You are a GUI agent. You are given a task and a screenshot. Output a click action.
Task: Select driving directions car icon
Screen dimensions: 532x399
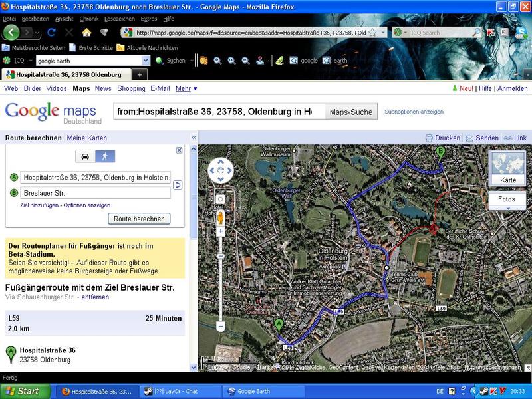[x=85, y=156]
